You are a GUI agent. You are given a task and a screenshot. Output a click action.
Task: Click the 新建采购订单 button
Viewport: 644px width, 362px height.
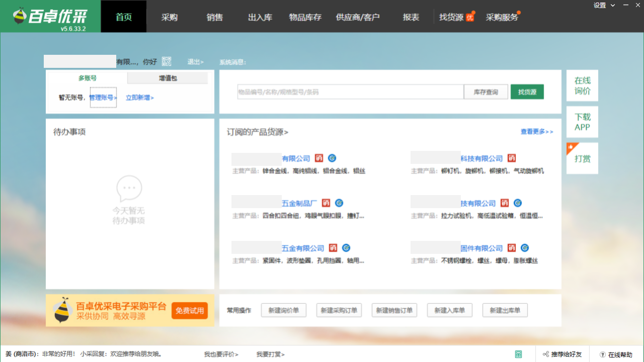tap(339, 310)
